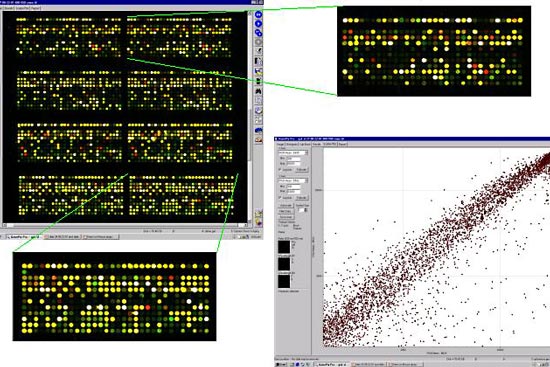Screen dimensions: 550x367
Task: Click the gray round icon below the chain-link icon
Action: (x=259, y=42)
